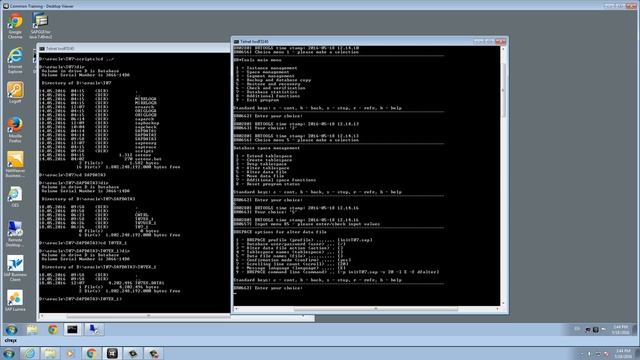Click '7 - Database statistics' line
Screen dimensions: 640x360
click(266, 92)
